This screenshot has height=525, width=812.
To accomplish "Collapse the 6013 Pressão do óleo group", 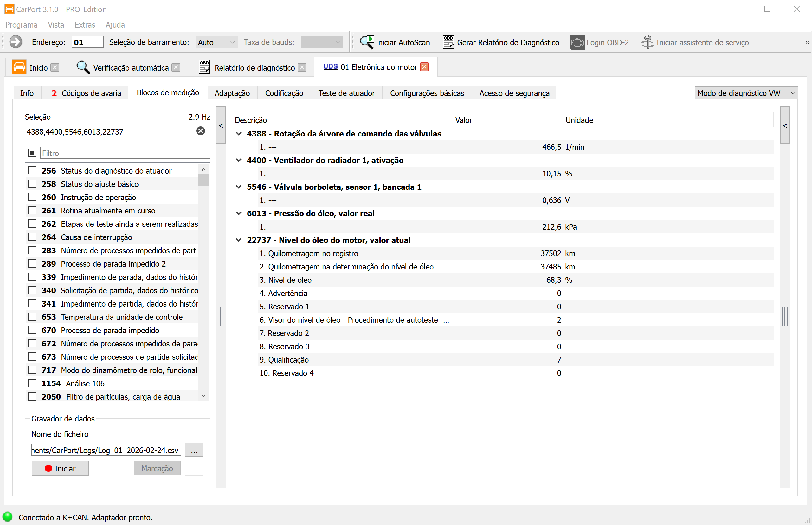I will click(x=239, y=213).
